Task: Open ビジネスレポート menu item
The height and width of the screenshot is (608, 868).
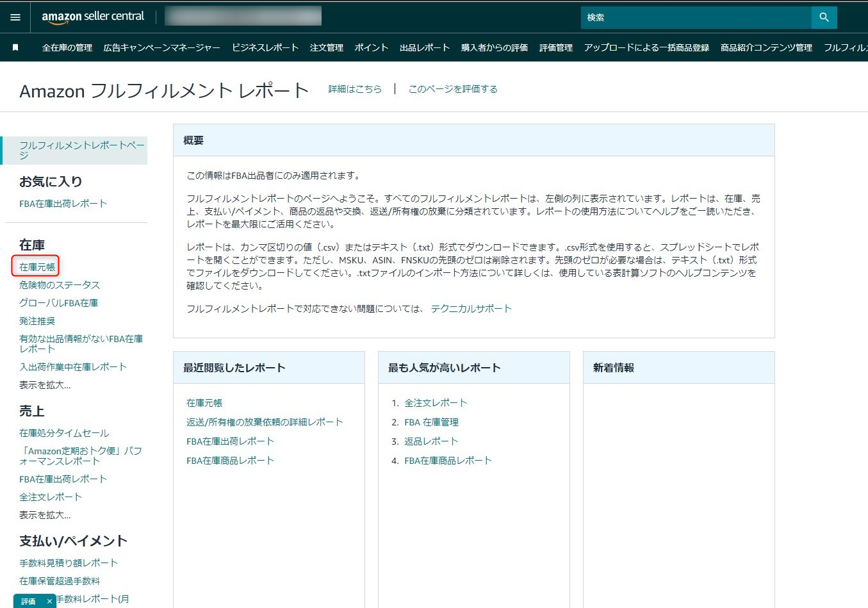Action: [265, 47]
